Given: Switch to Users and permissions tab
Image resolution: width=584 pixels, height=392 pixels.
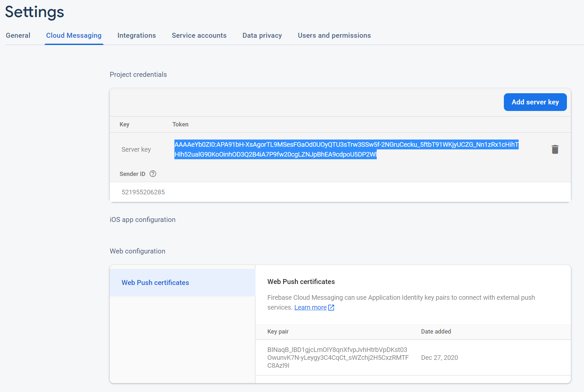Looking at the screenshot, I should [x=334, y=35].
